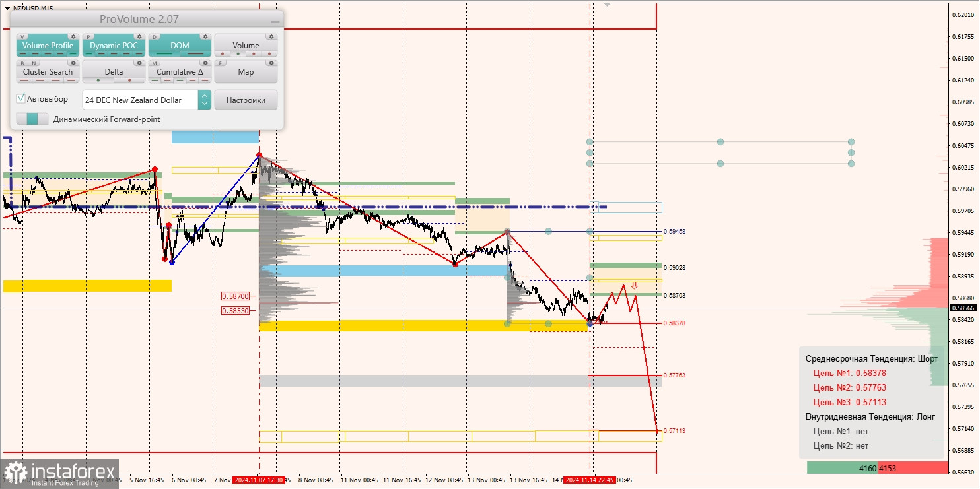Click 'Цель №3: 0.57113' in info panel
Viewport: 980px width, 489px height.
pyautogui.click(x=849, y=403)
